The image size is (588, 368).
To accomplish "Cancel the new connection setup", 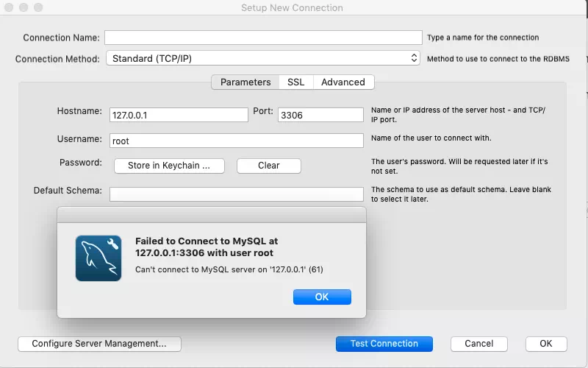I will 479,344.
